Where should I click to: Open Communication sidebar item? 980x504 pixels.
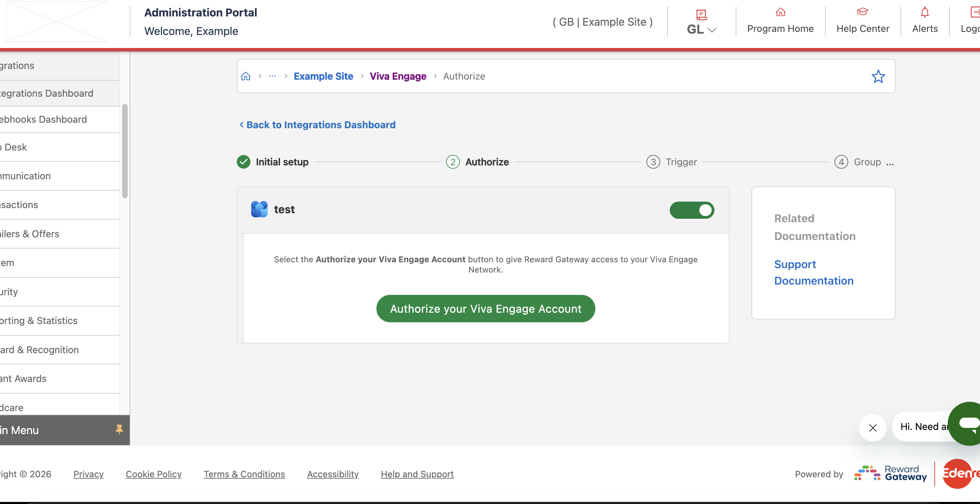coord(60,176)
